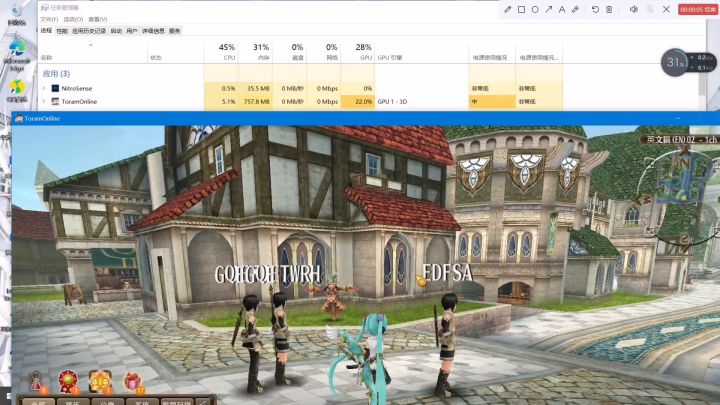This screenshot has width=720, height=405.
Task: Switch to the 启动 tab
Action: [x=116, y=31]
